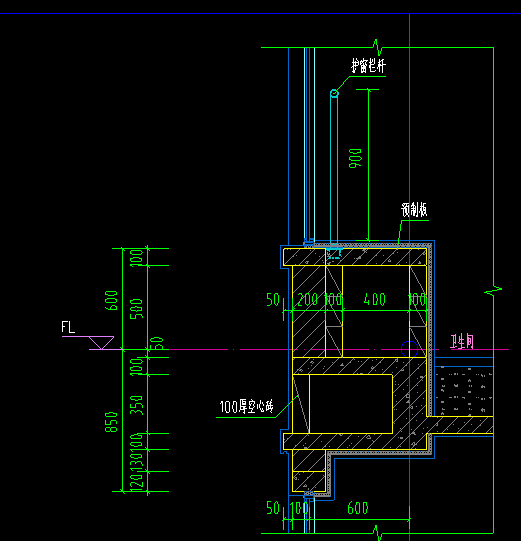521x541 pixels.
Task: Select the vertical "100" just above "350"
Action: 136,366
